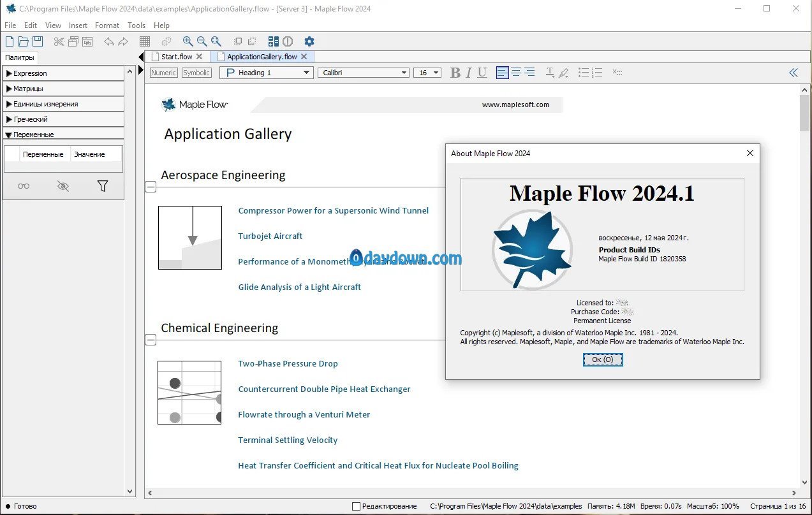Collapse the formatting bar with the double chevron

(794, 73)
